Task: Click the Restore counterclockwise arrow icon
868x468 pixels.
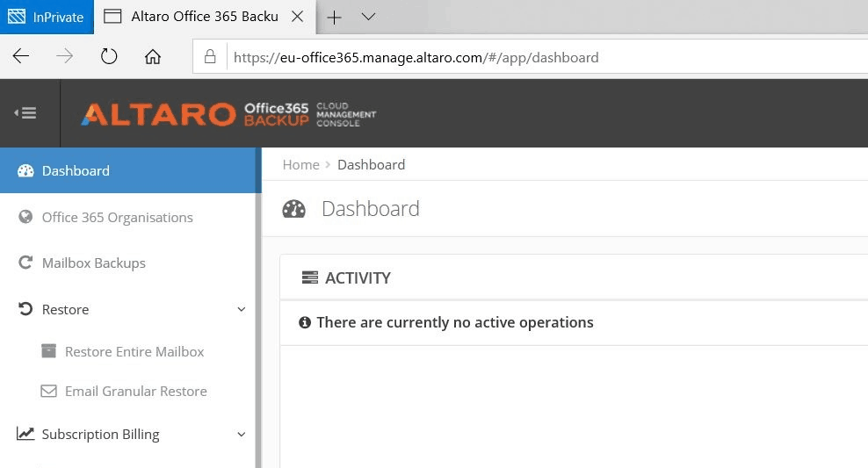Action: [x=25, y=309]
